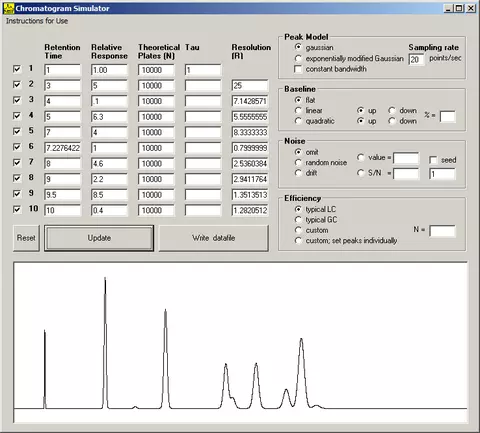Click peak 4 Relative Response field showing 6.3
The image size is (480, 433).
109,117
